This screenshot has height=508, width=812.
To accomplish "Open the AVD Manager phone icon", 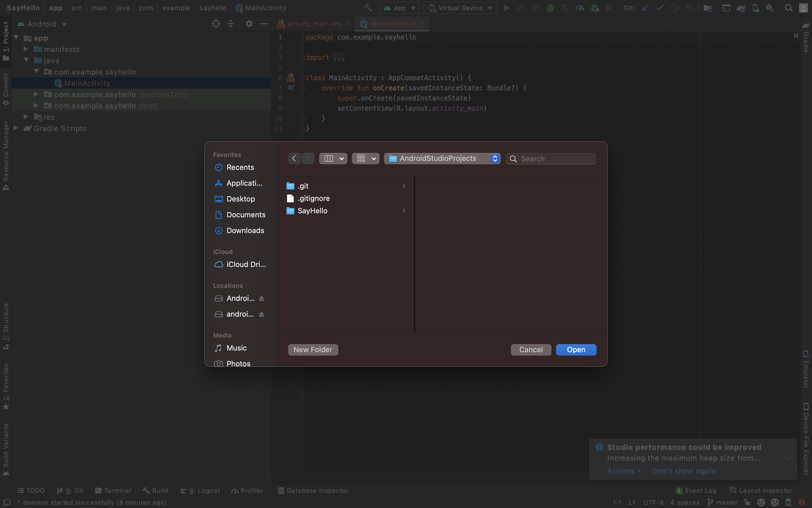I will pos(756,8).
